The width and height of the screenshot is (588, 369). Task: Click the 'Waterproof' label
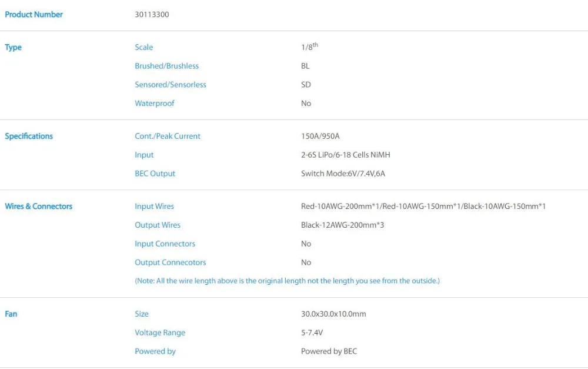click(155, 104)
